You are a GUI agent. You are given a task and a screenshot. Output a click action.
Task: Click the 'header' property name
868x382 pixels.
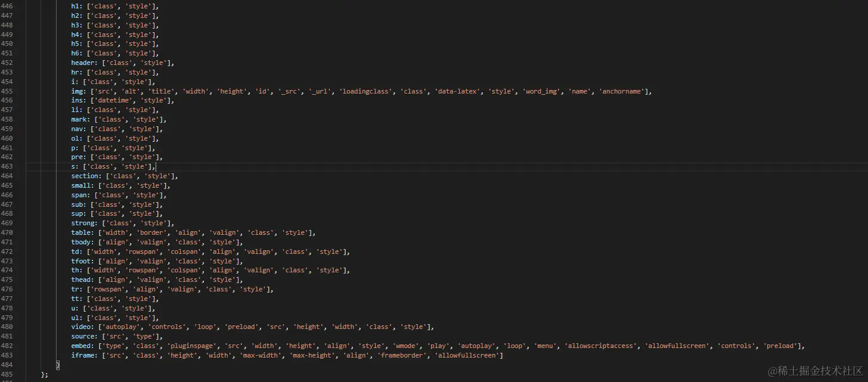click(83, 63)
